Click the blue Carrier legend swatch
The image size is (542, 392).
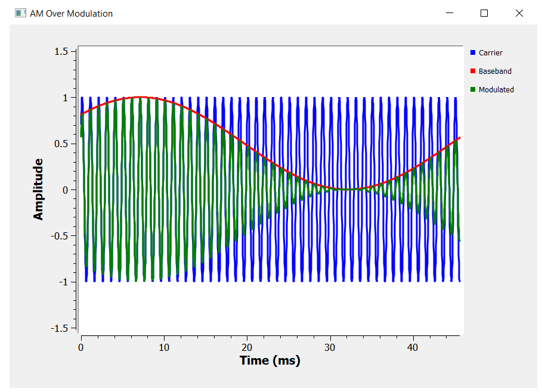tap(473, 53)
